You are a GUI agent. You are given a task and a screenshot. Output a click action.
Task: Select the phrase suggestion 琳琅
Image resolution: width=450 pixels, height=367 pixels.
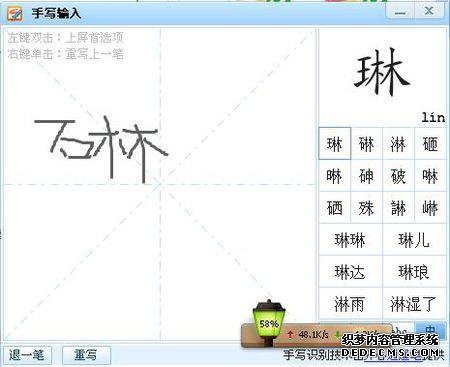tap(414, 272)
